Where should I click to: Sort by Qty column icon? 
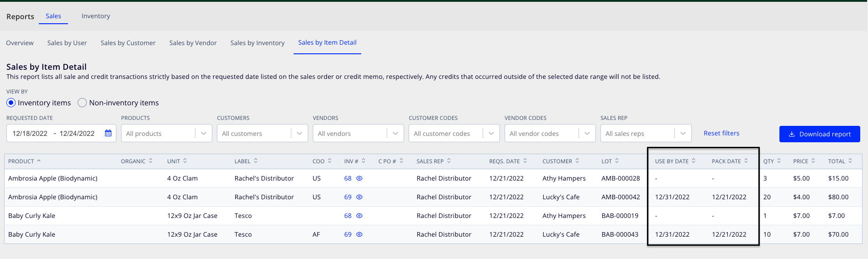coord(779,161)
